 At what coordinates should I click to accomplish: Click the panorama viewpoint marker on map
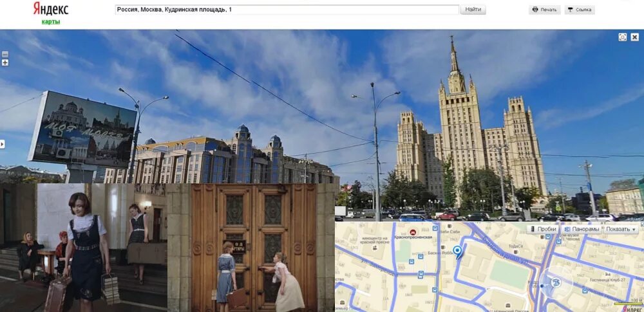556,283
